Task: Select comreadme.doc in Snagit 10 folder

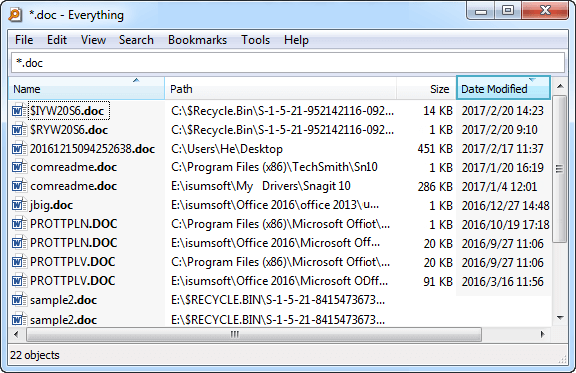Action: [x=73, y=186]
